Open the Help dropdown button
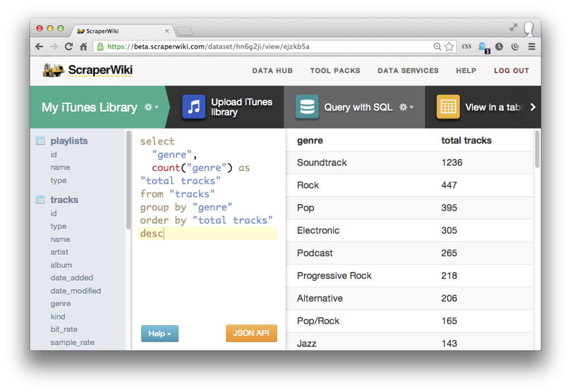This screenshot has height=392, width=571. point(159,333)
